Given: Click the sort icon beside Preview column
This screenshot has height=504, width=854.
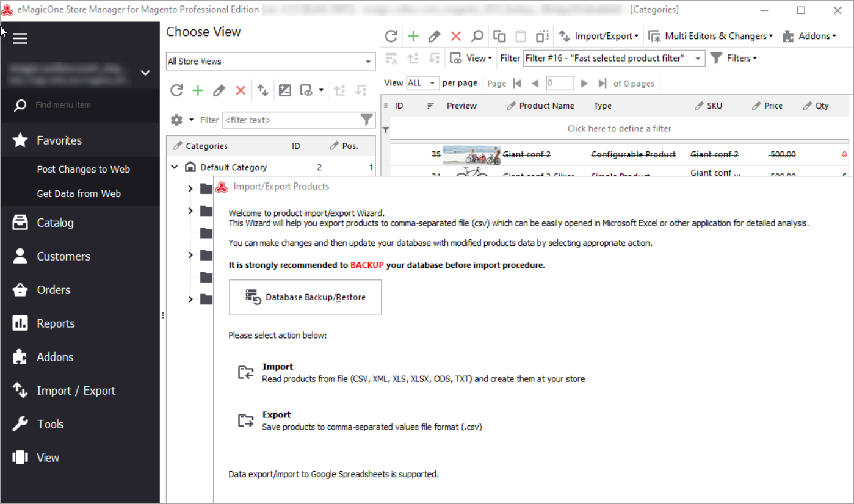Looking at the screenshot, I should [x=430, y=106].
